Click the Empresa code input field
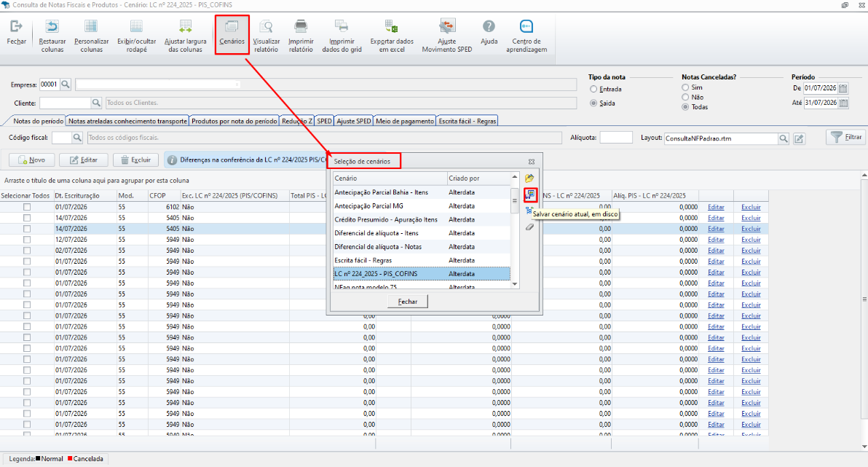Viewport: 868px width, 467px height. 49,85
